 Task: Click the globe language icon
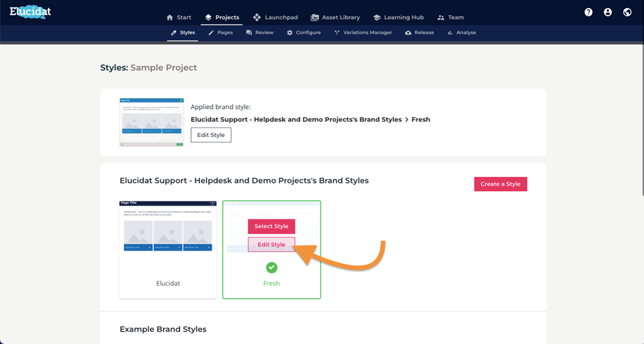pos(627,12)
